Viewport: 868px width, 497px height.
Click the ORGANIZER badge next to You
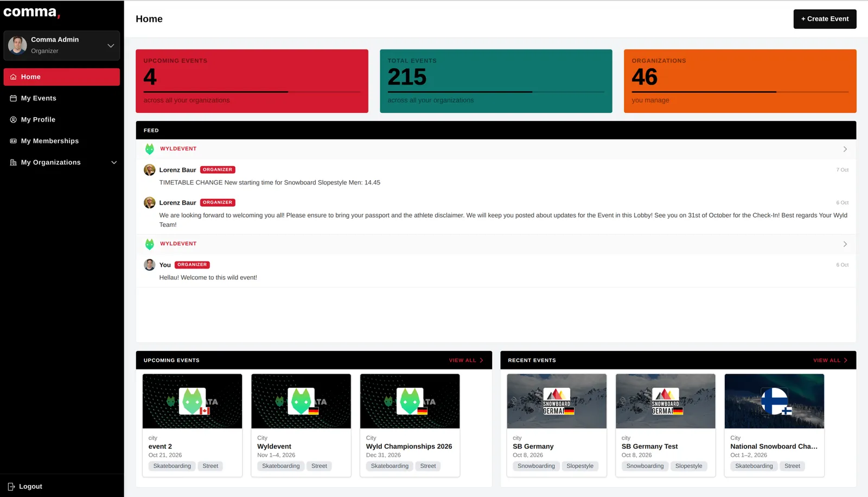coord(192,265)
